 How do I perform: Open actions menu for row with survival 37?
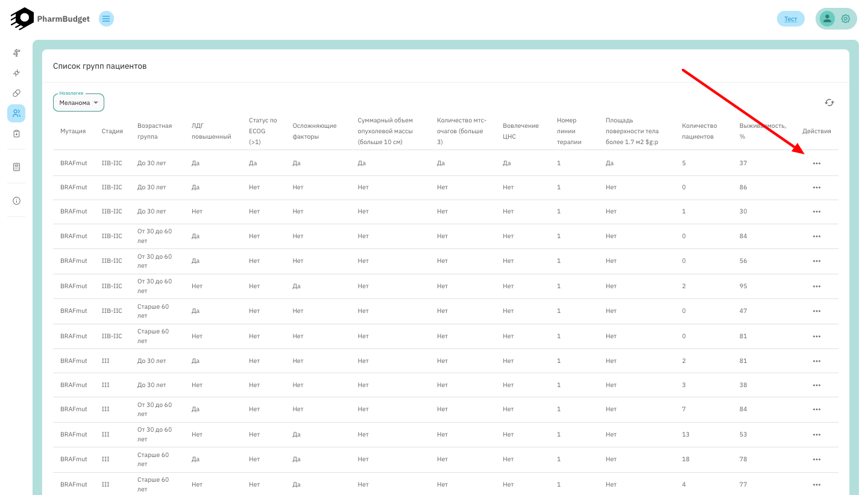coord(817,163)
